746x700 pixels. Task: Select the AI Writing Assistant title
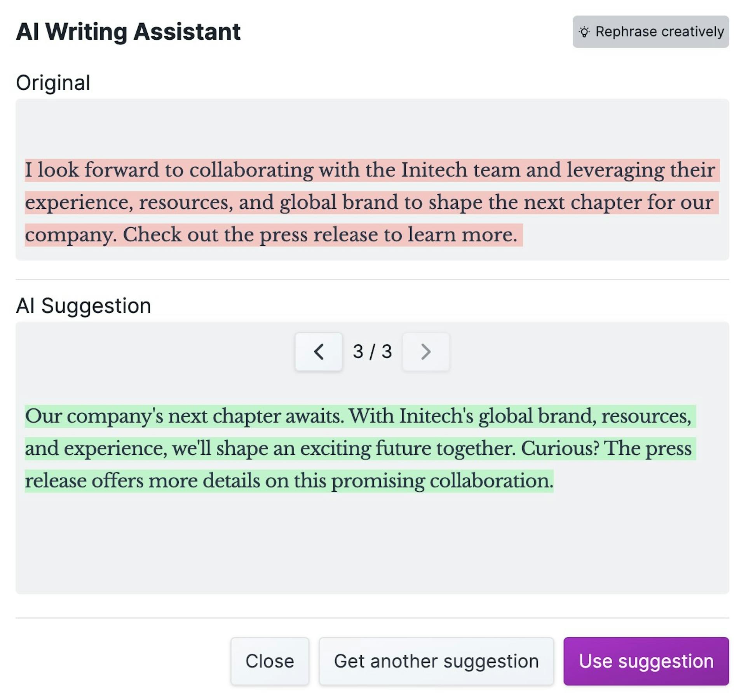click(129, 31)
